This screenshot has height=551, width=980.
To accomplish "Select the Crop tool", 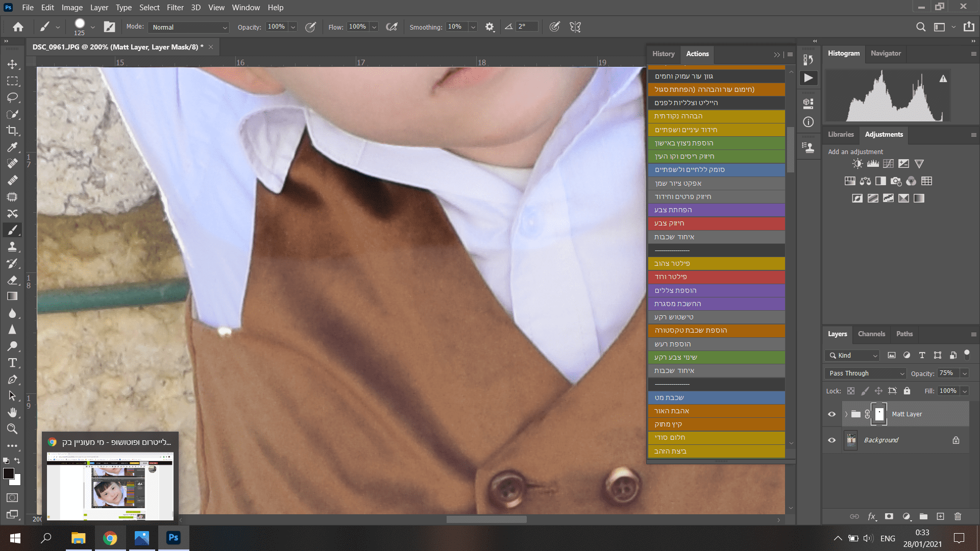I will (x=12, y=131).
